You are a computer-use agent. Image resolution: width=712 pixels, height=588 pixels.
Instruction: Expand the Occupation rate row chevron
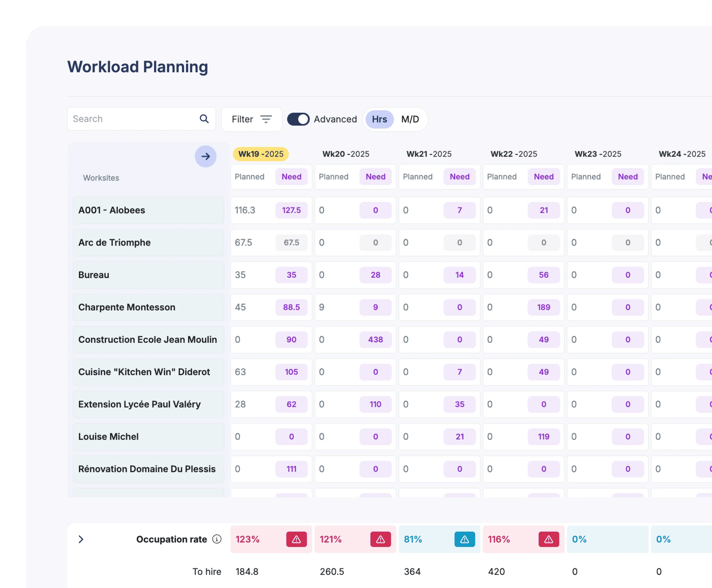click(81, 539)
